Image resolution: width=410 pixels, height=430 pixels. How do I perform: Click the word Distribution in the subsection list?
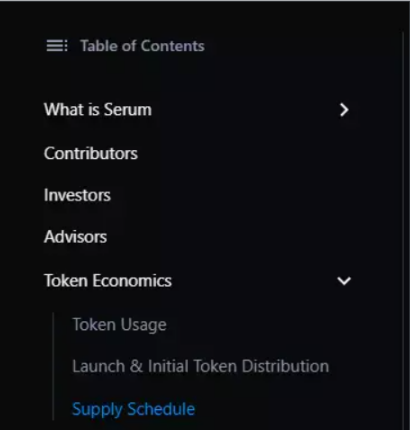point(286,366)
